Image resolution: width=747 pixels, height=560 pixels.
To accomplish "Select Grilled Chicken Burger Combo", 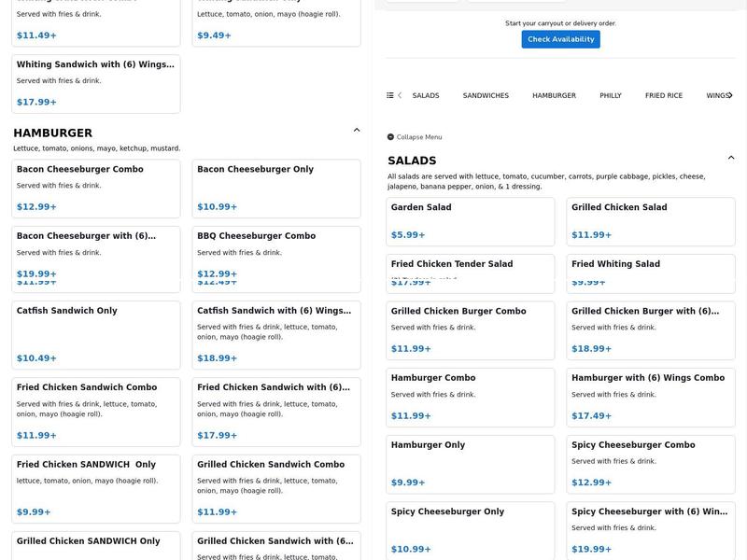I will [470, 329].
